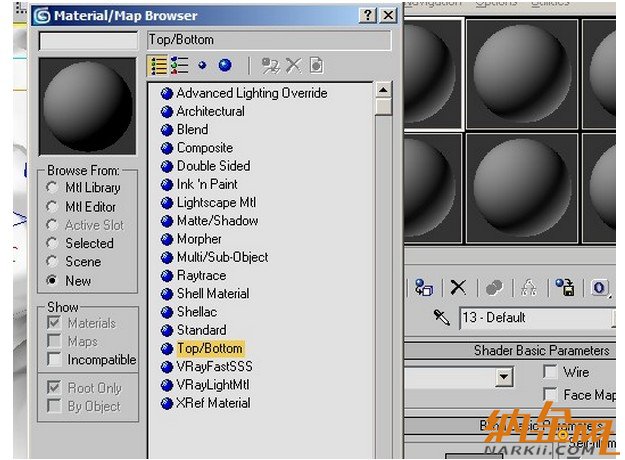The image size is (625, 460).
Task: Open the shader type dropdown
Action: pyautogui.click(x=504, y=377)
